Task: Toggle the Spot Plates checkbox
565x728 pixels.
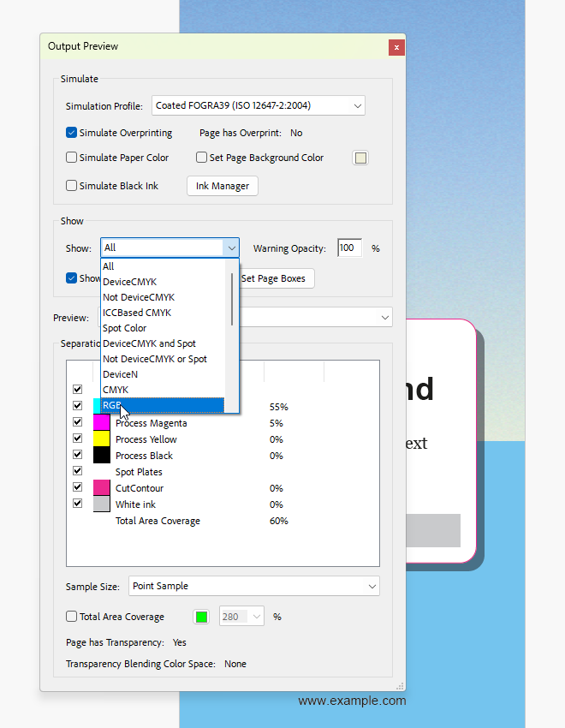Action: pyautogui.click(x=77, y=471)
